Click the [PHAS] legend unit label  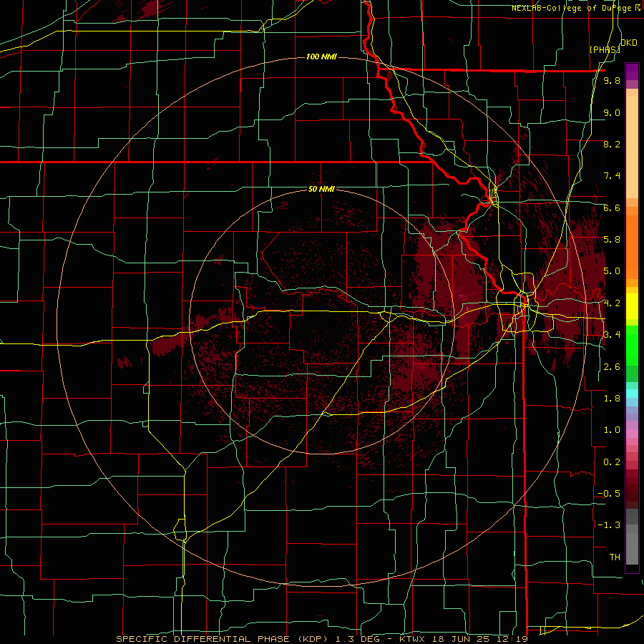click(605, 49)
